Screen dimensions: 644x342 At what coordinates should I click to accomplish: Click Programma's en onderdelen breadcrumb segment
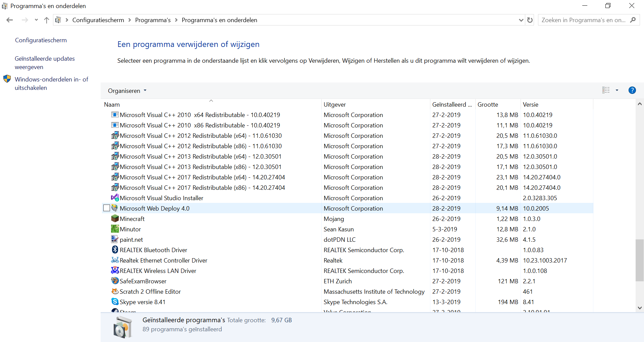coord(219,20)
